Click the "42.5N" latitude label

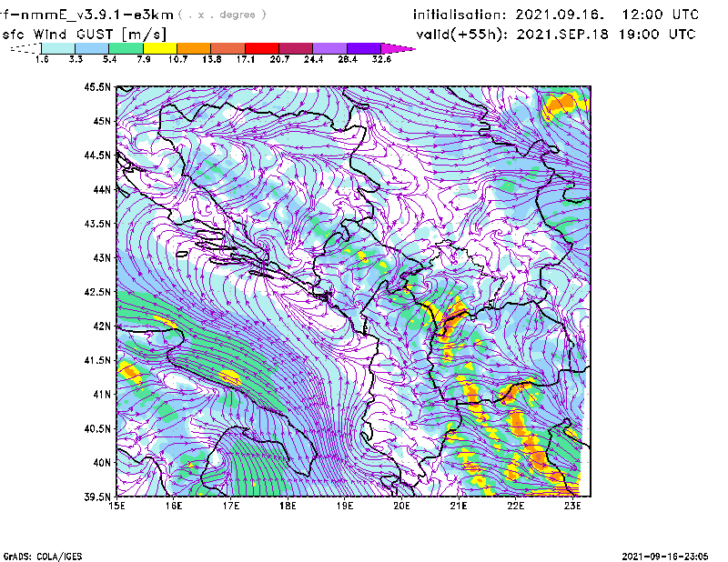[x=97, y=292]
